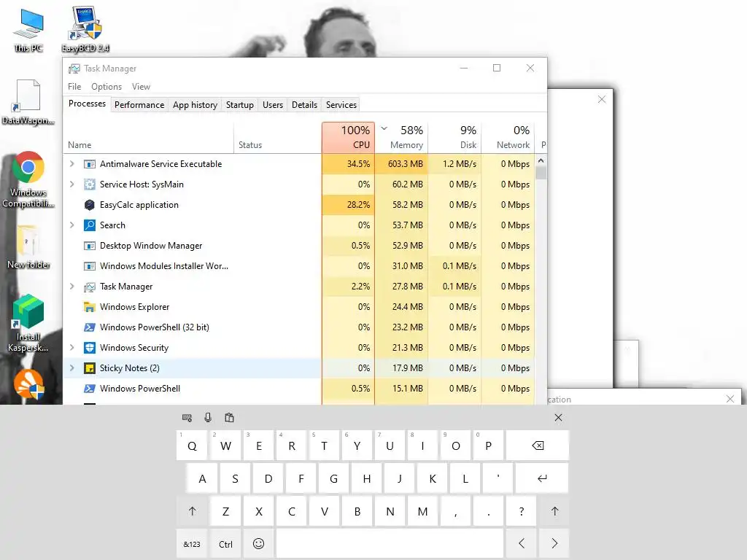Expand the Task Manager process group
747x560 pixels.
coord(72,286)
